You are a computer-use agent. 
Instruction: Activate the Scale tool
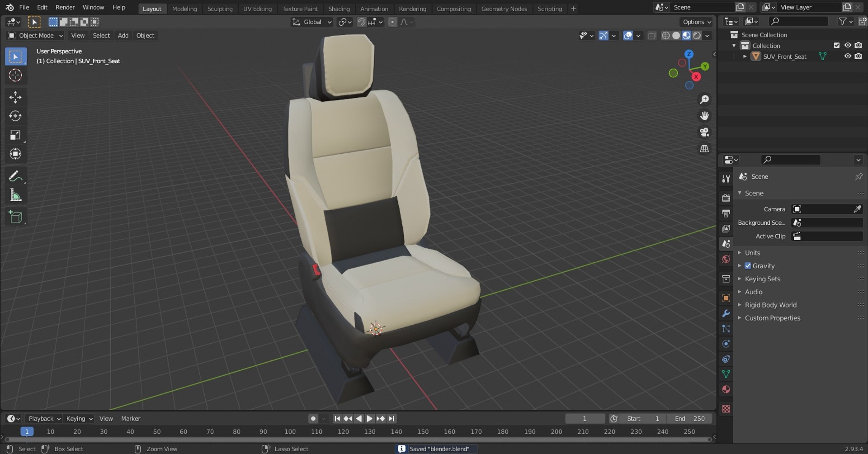(x=15, y=135)
